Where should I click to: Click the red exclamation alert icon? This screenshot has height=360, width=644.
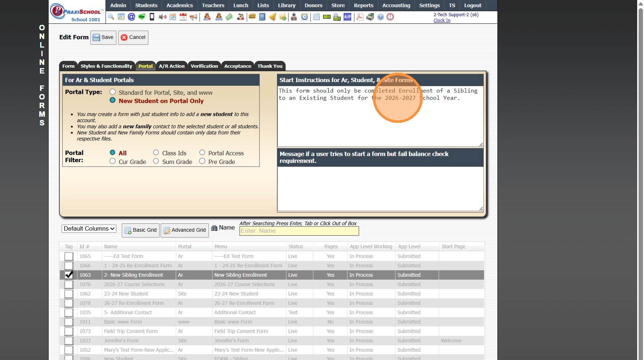click(x=390, y=17)
